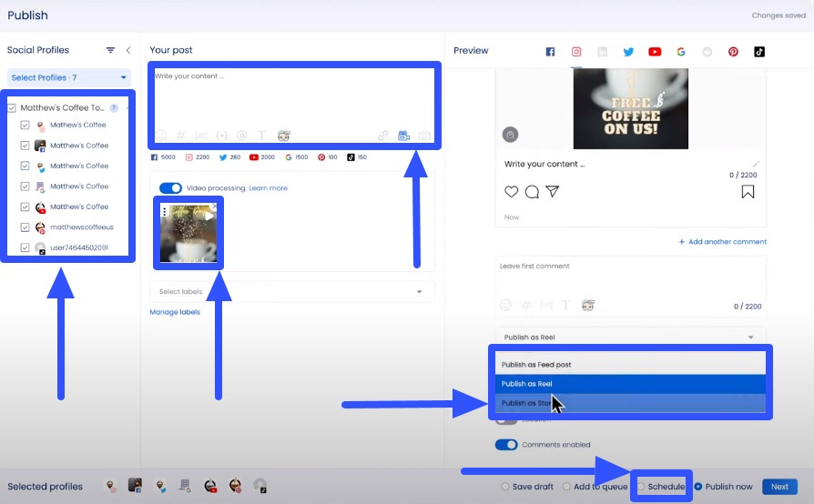Toggle the Video processing switch
This screenshot has width=814, height=504.
pyautogui.click(x=170, y=188)
